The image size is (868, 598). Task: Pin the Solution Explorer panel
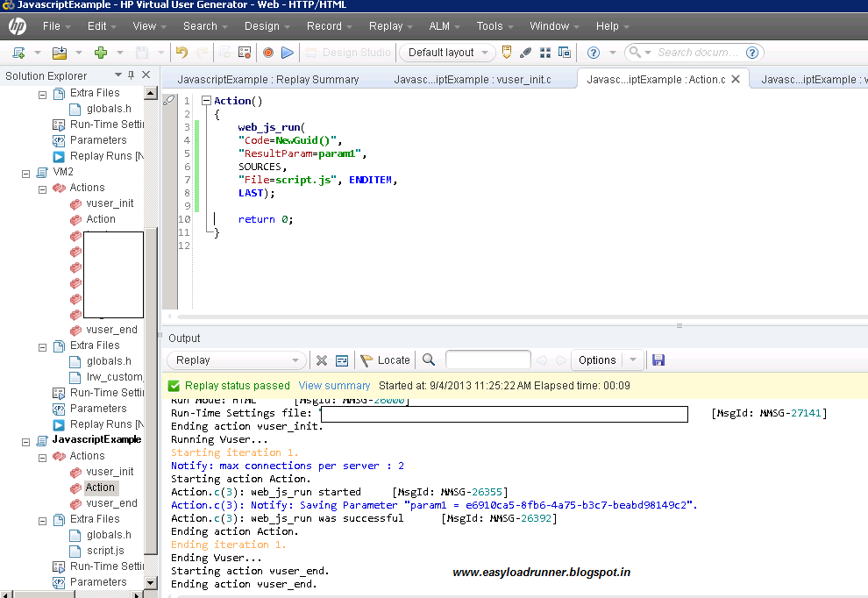[131, 75]
